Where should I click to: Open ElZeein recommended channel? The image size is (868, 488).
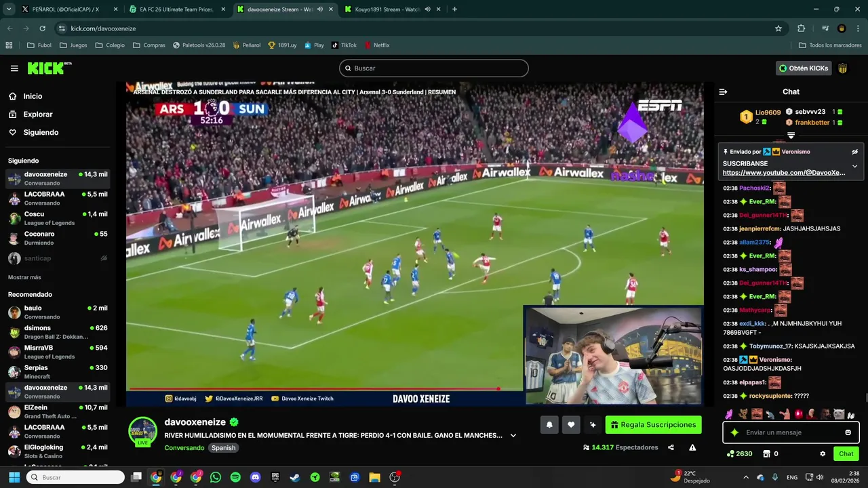(x=58, y=411)
